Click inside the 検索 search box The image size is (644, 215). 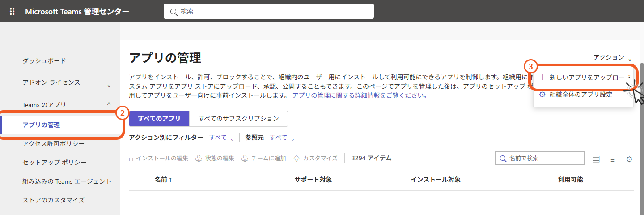click(269, 12)
